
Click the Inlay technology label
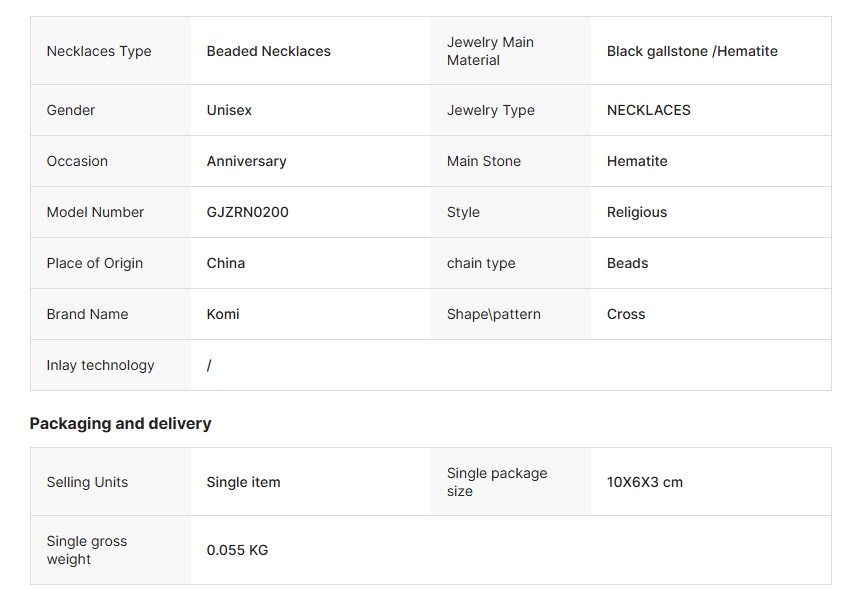click(100, 365)
